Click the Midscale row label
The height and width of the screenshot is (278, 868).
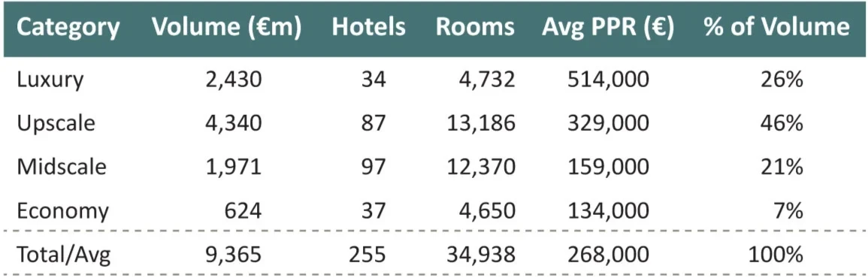[62, 167]
